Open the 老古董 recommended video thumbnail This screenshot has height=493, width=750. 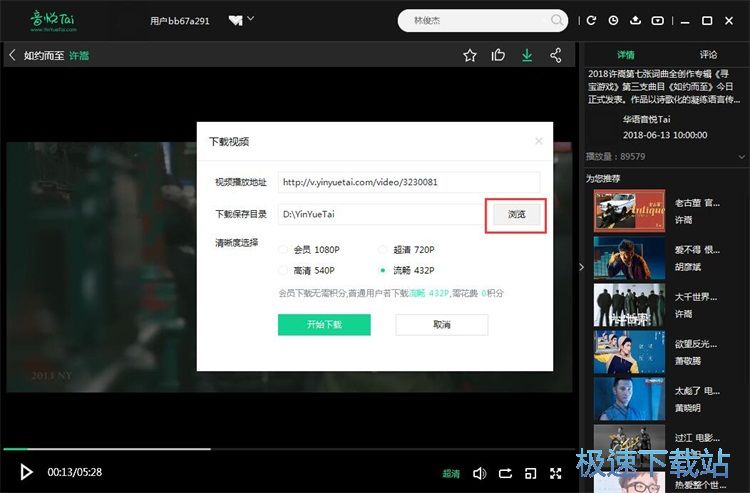(629, 211)
